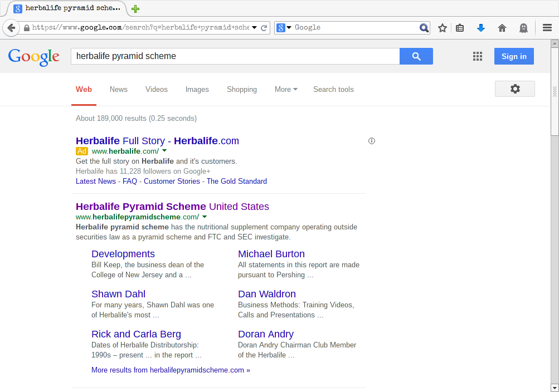Open the FAQ sitelink
The height and width of the screenshot is (392, 559).
click(x=130, y=181)
